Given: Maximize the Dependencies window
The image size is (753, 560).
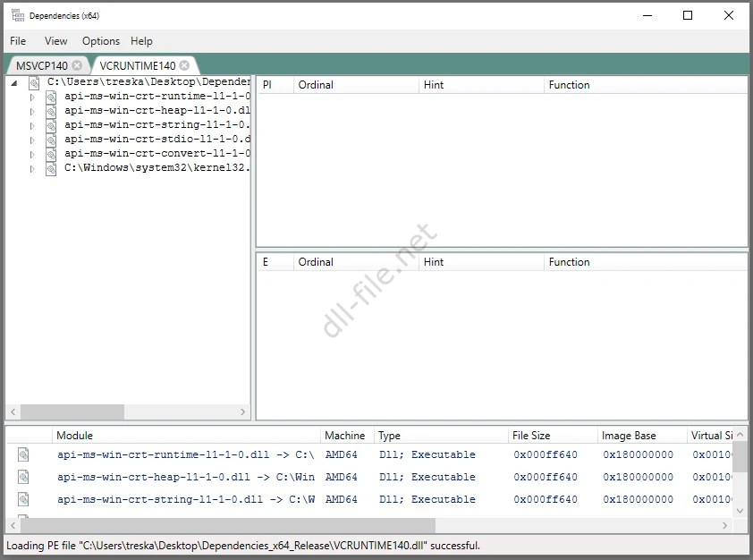Looking at the screenshot, I should (688, 15).
